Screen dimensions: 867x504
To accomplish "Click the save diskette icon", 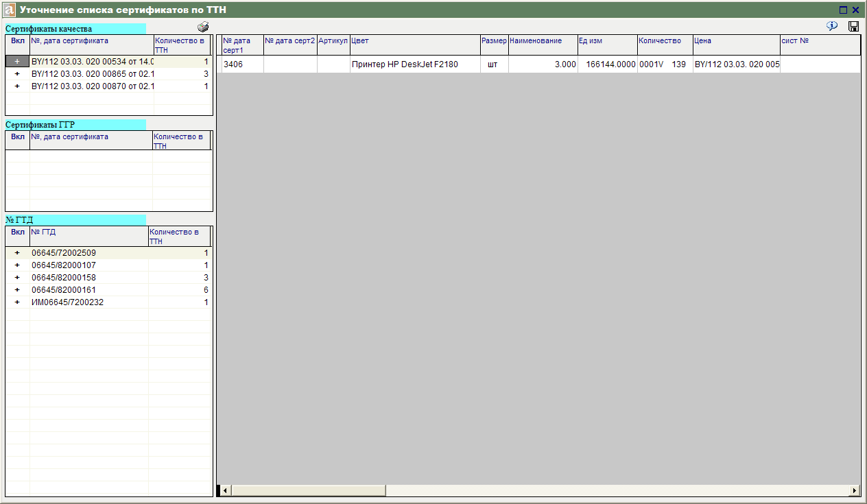I will 854,26.
